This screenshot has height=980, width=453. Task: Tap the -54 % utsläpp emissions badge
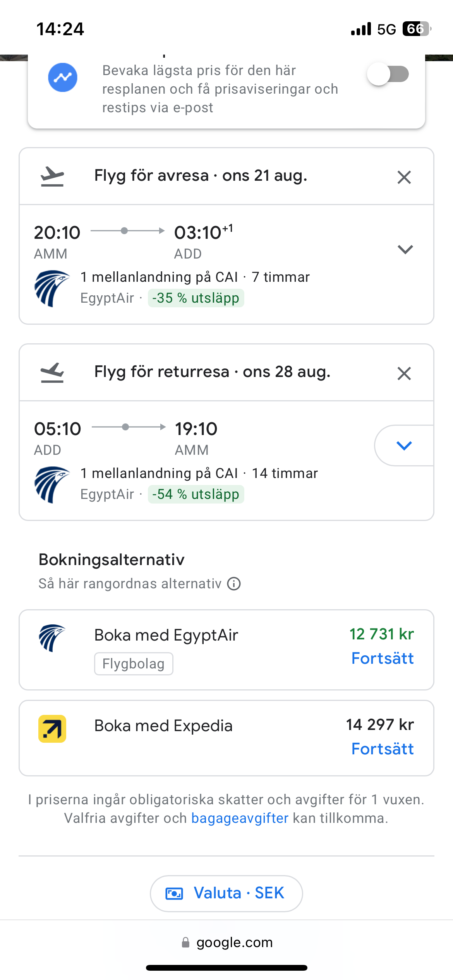(196, 495)
